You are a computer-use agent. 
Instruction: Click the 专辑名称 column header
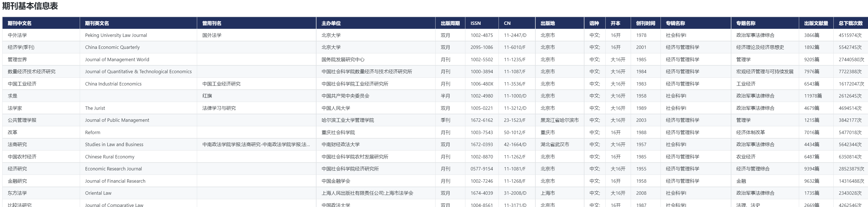[696, 23]
